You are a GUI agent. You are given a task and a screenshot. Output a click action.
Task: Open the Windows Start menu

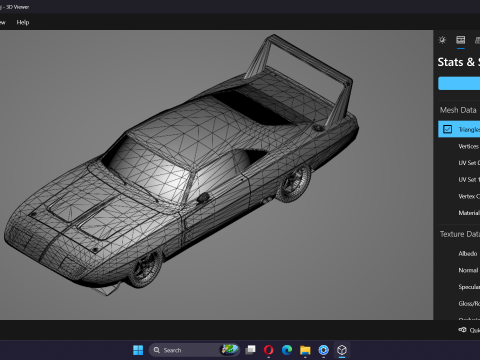click(x=138, y=350)
